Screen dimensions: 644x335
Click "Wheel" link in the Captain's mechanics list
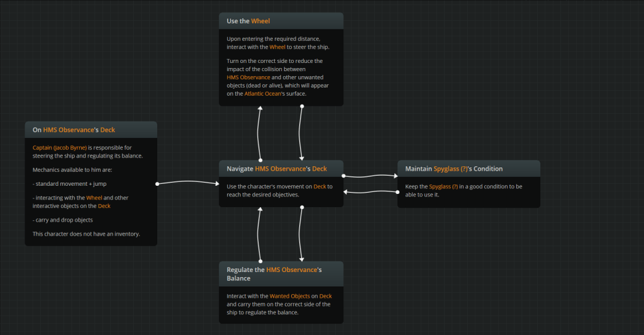pyautogui.click(x=94, y=198)
